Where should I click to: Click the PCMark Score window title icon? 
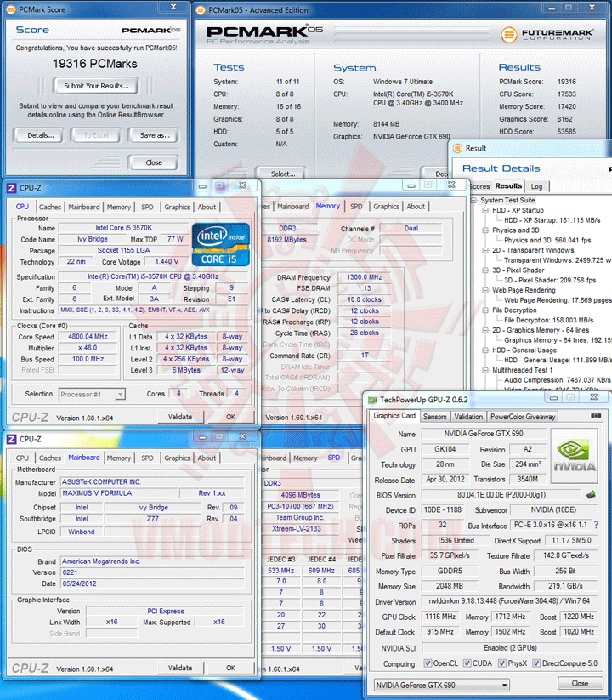tap(11, 9)
